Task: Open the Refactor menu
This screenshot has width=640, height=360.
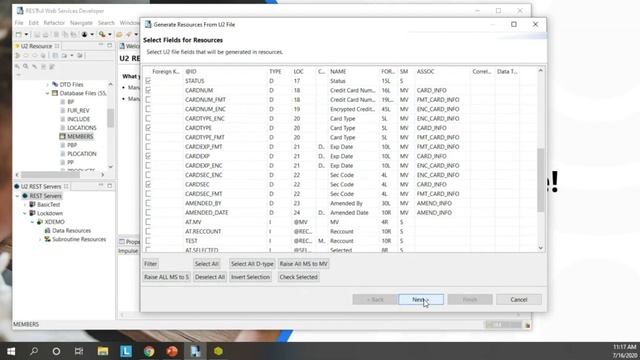Action: (54, 23)
